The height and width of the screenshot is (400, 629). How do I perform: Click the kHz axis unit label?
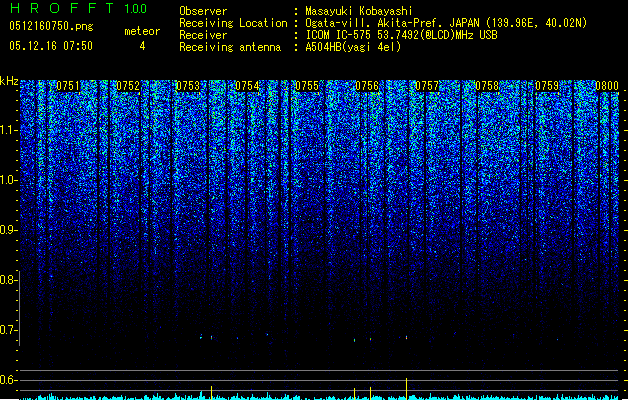9,81
